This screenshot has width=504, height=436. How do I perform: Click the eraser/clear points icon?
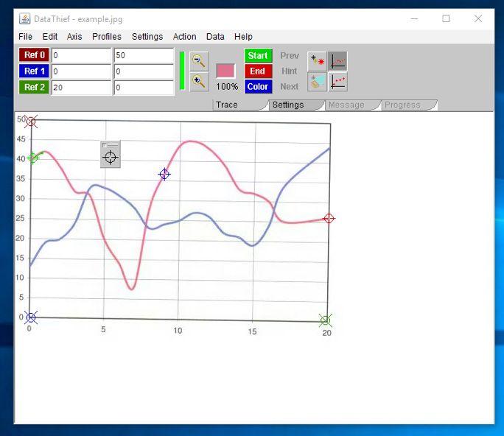tap(317, 82)
